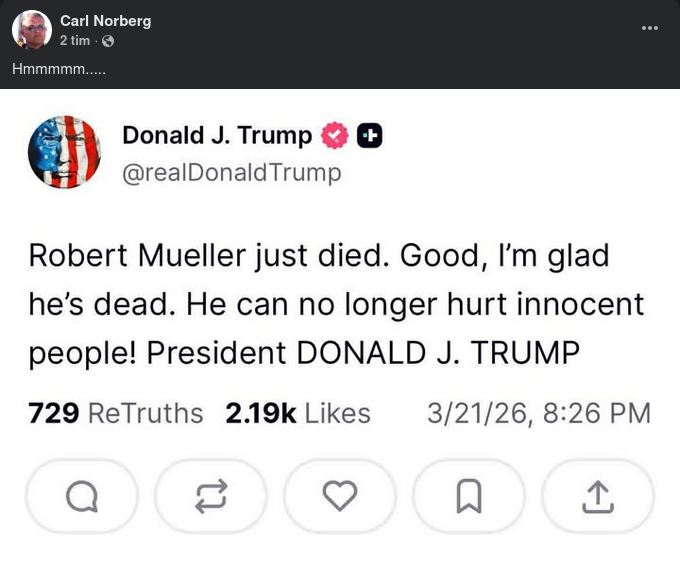Click the share upload icon
The height and width of the screenshot is (564, 680).
point(597,495)
